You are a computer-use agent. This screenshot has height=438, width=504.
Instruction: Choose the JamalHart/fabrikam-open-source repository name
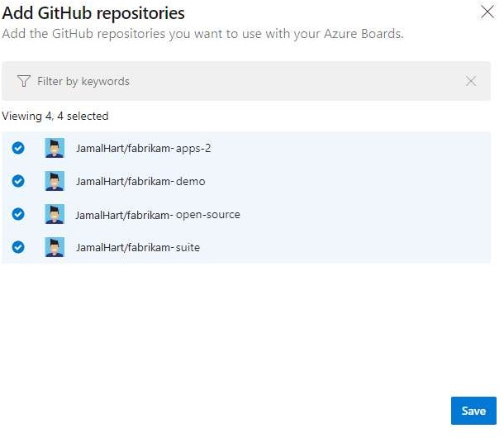(x=158, y=215)
